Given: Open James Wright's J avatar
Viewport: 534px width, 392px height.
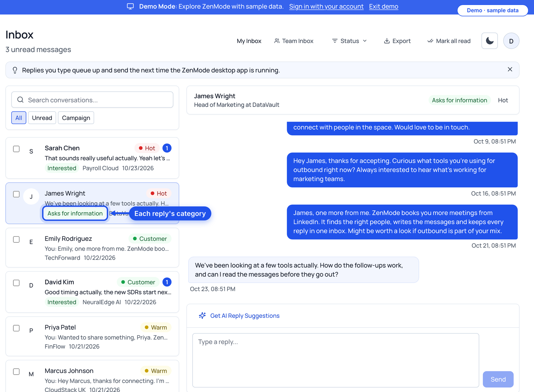Looking at the screenshot, I should pyautogui.click(x=31, y=197).
